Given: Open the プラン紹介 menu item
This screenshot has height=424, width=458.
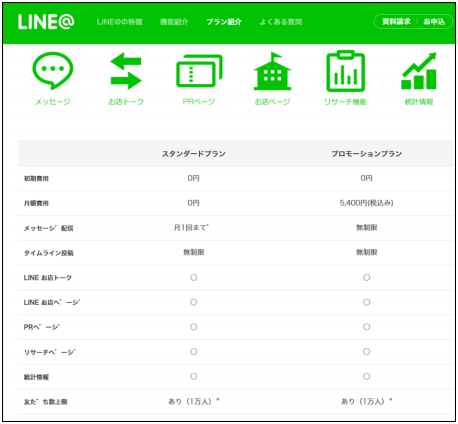Looking at the screenshot, I should pyautogui.click(x=224, y=22).
